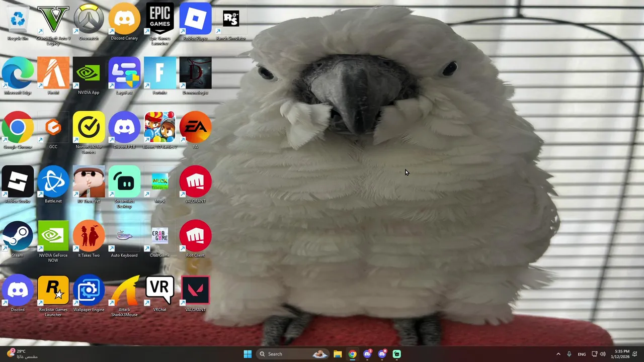Open the Windows Start menu

(x=248, y=354)
